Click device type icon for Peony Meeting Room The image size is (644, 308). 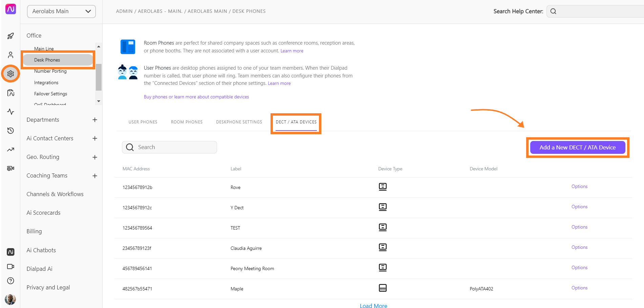pos(383,268)
